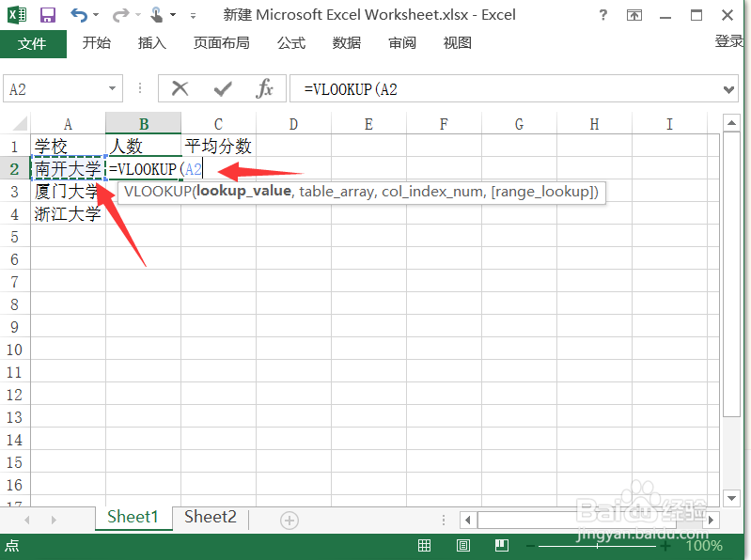Click zoom slider in status bar

tap(598, 546)
